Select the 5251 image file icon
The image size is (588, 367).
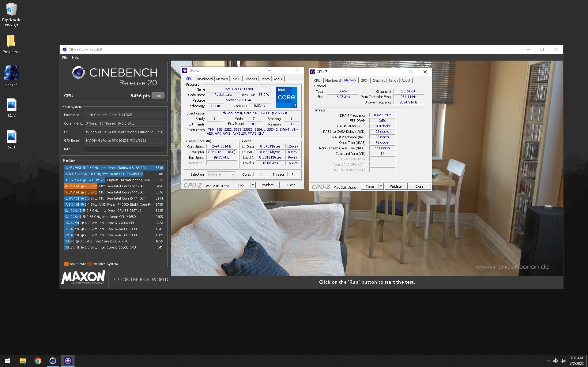coord(11,139)
